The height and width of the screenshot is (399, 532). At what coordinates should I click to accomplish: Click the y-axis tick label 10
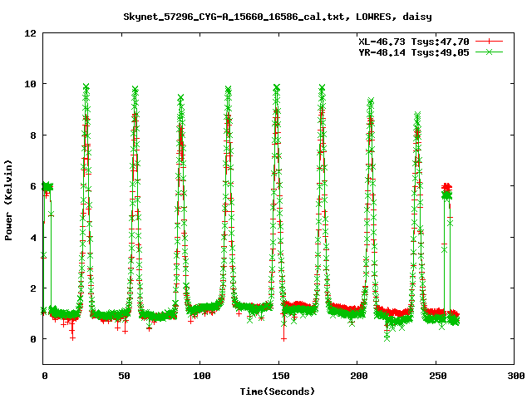[x=30, y=84]
